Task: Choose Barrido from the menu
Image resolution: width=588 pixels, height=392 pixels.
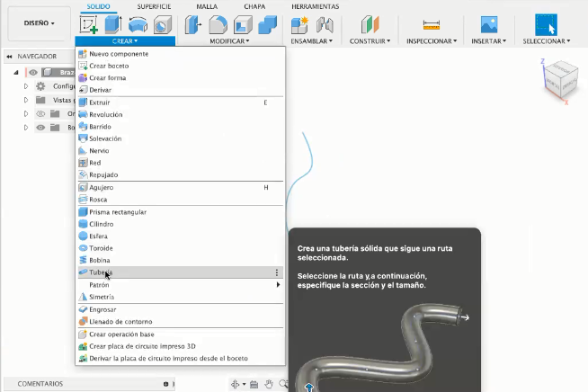Action: point(181,127)
